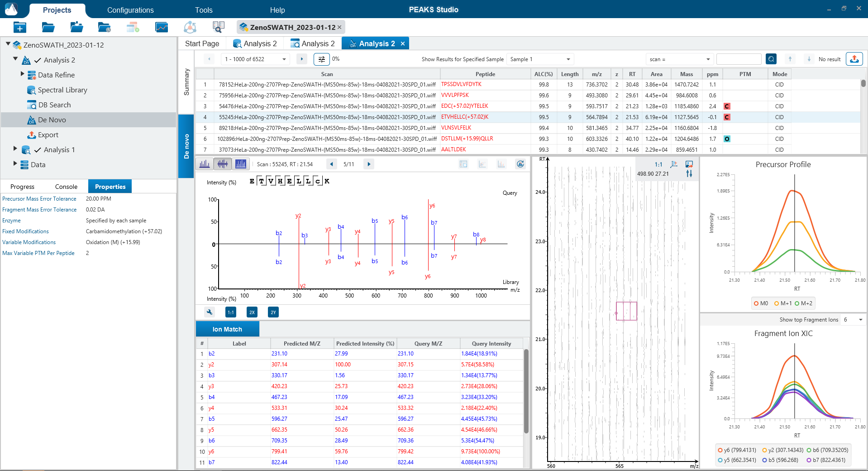Click the scan search magnifier button
The image size is (868, 471).
[771, 59]
